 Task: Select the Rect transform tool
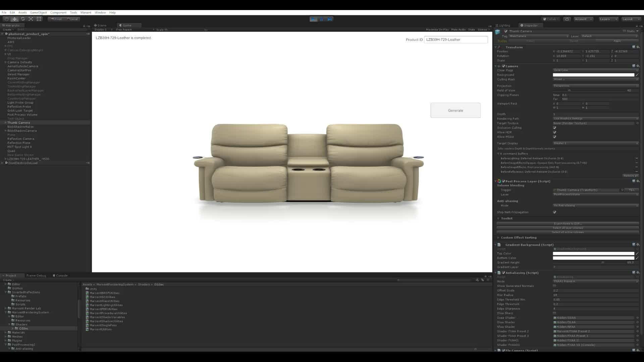(39, 19)
